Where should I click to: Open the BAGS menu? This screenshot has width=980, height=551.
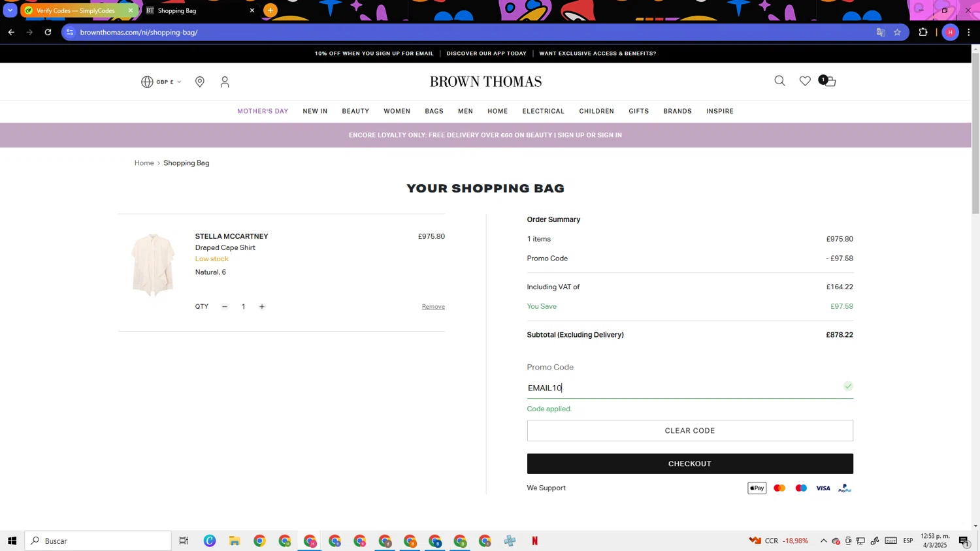[x=434, y=111]
